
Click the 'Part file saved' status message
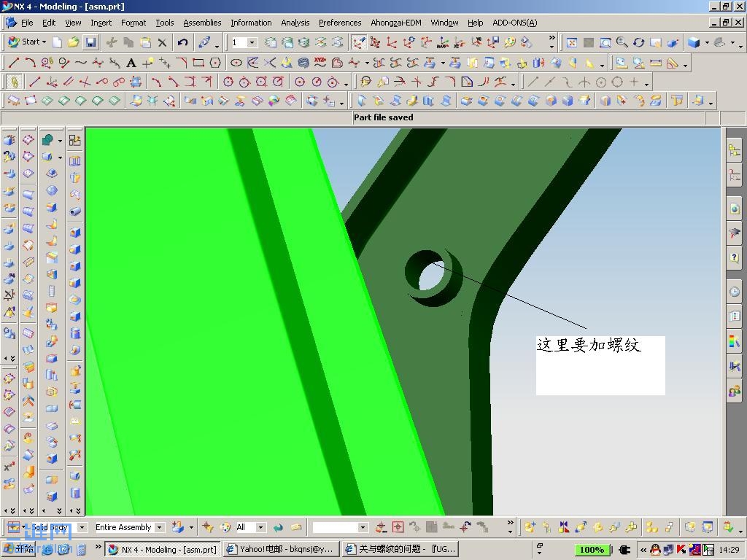pyautogui.click(x=383, y=117)
